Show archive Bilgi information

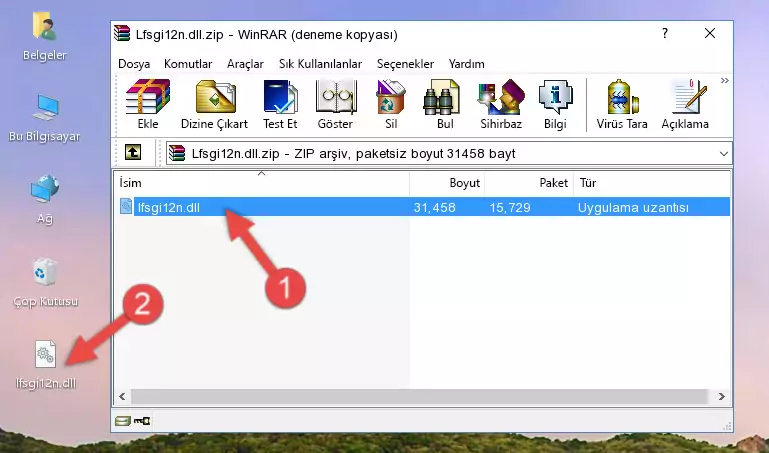click(555, 104)
